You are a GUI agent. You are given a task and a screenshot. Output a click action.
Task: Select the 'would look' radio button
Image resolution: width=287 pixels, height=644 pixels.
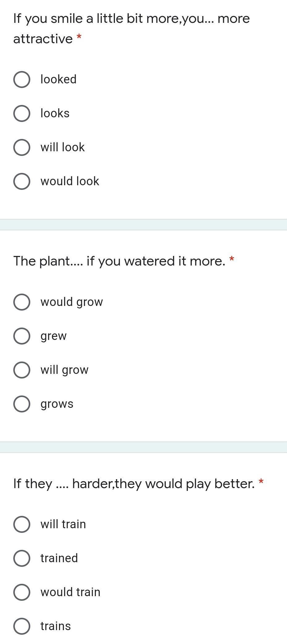tap(22, 181)
